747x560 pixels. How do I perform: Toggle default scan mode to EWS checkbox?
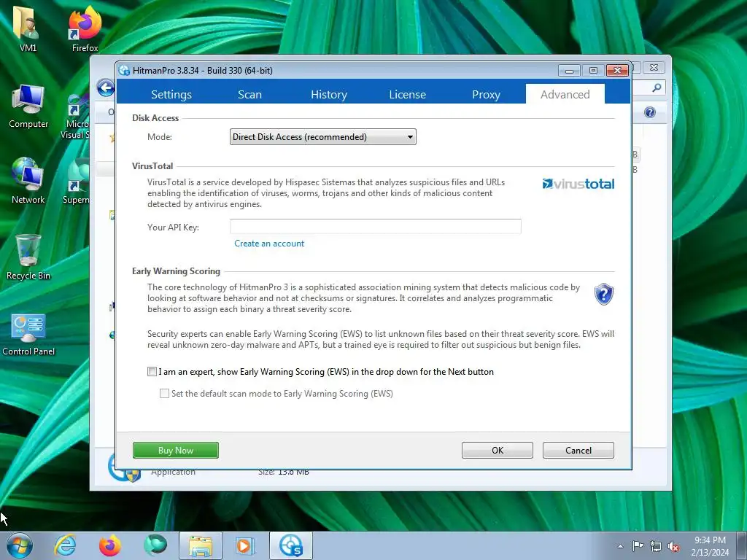[x=164, y=393]
